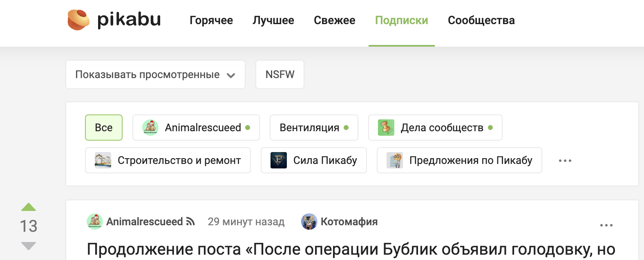This screenshot has width=644, height=260.
Task: Click the Pikabu logo
Action: coord(114,20)
